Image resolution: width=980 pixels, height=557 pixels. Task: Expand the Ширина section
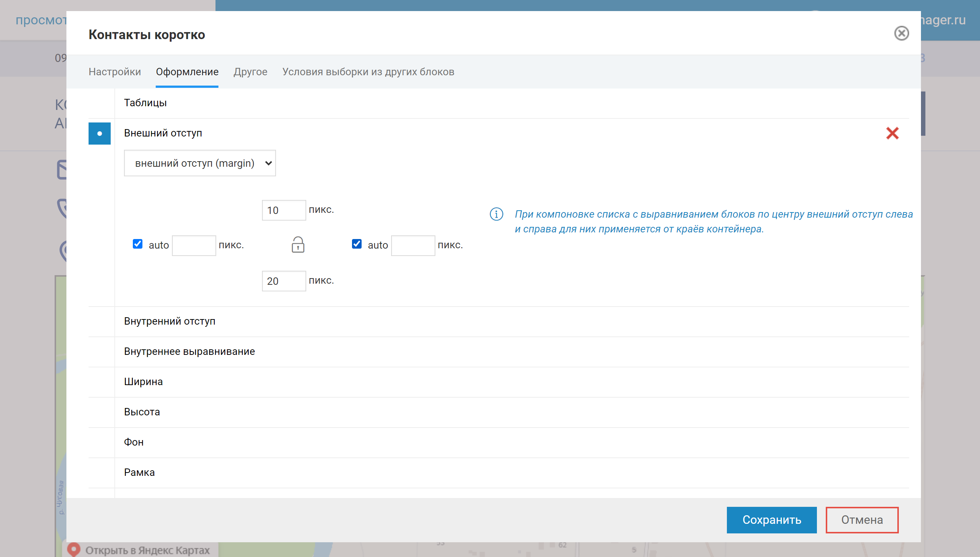click(x=144, y=382)
